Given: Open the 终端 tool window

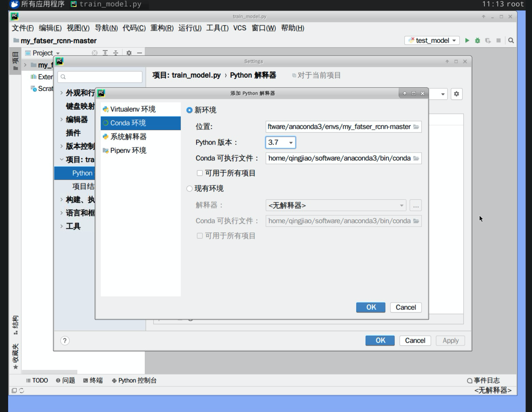Looking at the screenshot, I should 93,380.
